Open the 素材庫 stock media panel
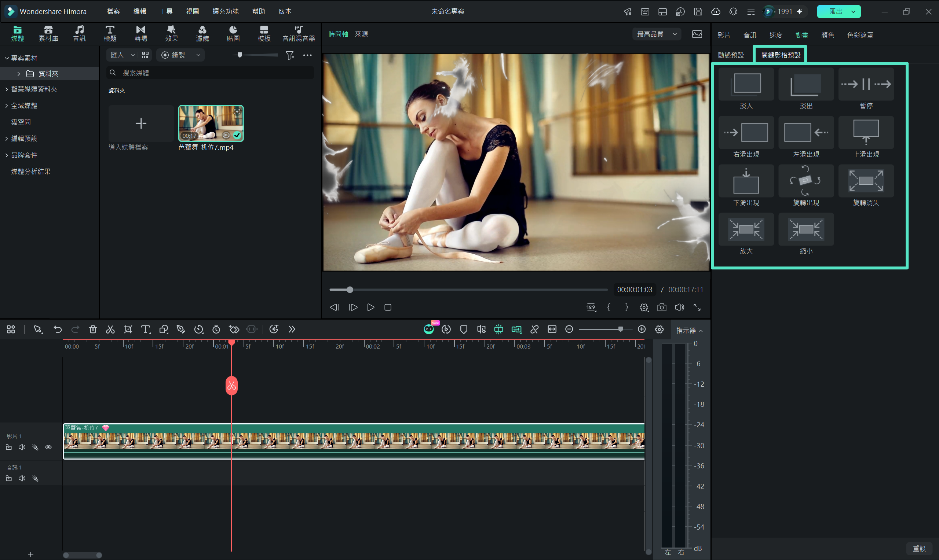Image resolution: width=939 pixels, height=560 pixels. click(48, 34)
